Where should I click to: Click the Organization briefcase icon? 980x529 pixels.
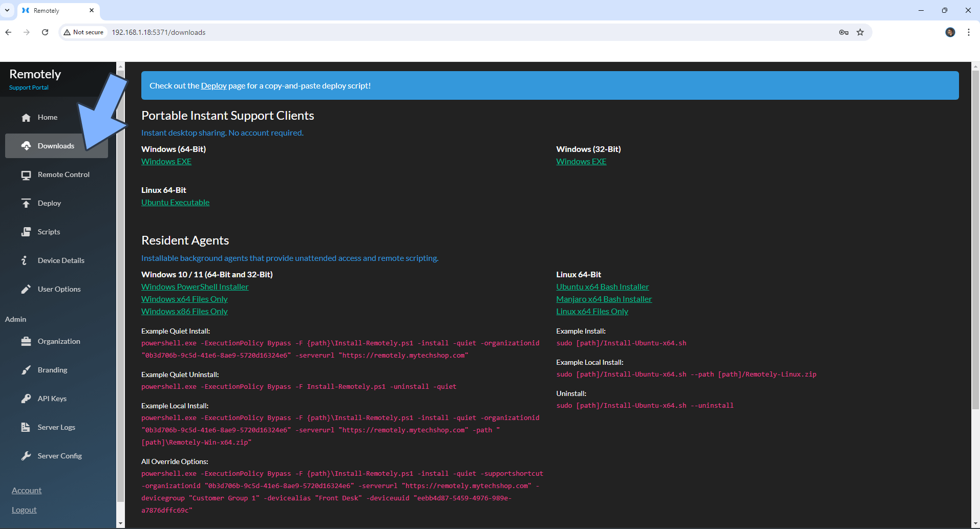click(x=26, y=341)
